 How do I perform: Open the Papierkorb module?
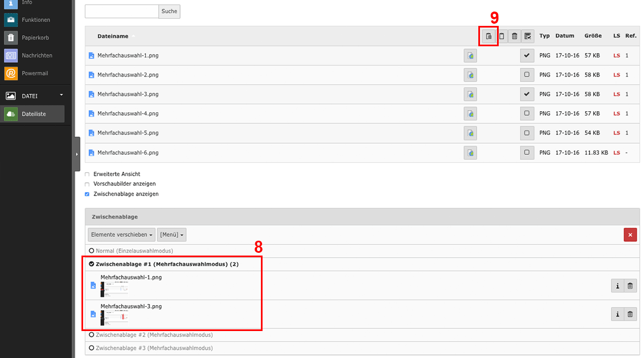[34, 37]
